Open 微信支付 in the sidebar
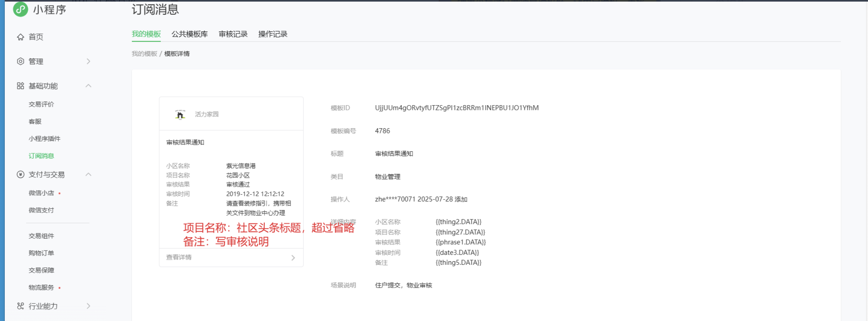This screenshot has width=868, height=321. pos(41,210)
